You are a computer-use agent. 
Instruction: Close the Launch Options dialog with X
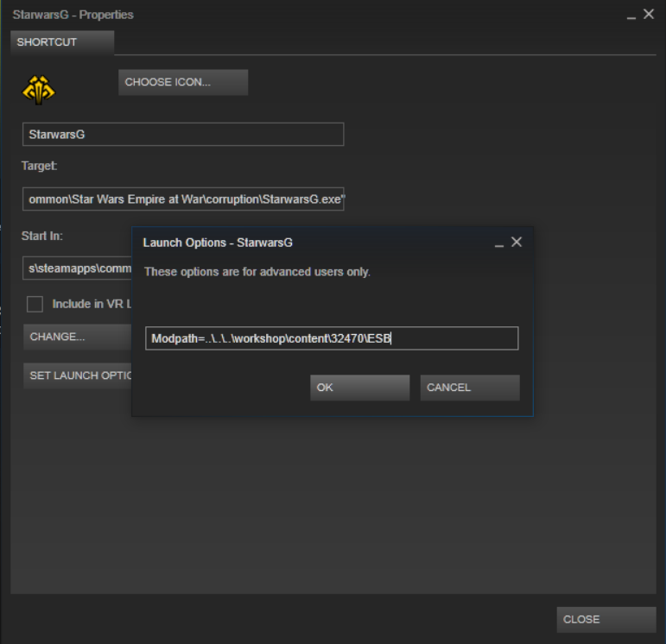click(x=517, y=242)
